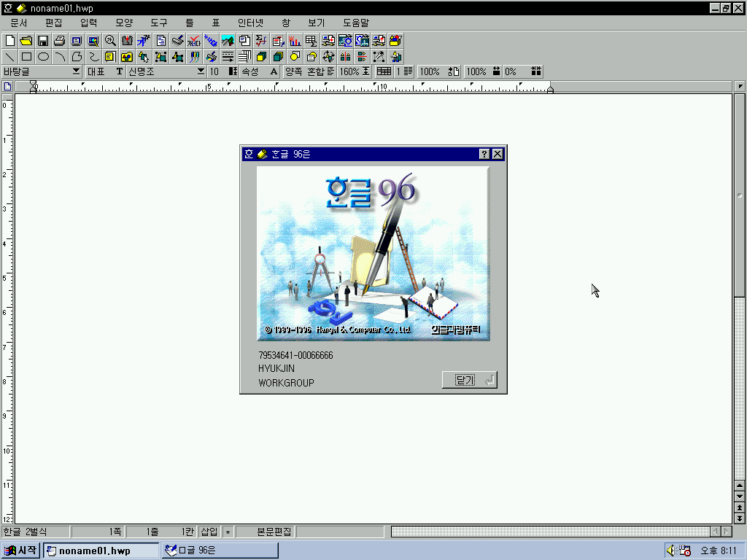Open the 160% line spacing control
This screenshot has width=747, height=560.
coord(355,71)
